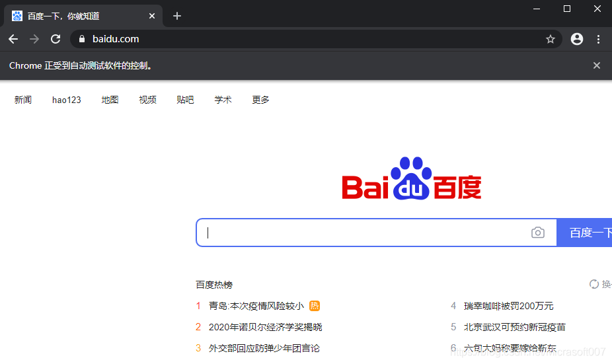612x364 pixels.
Task: Open a new tab with plus icon
Action: pos(177,16)
